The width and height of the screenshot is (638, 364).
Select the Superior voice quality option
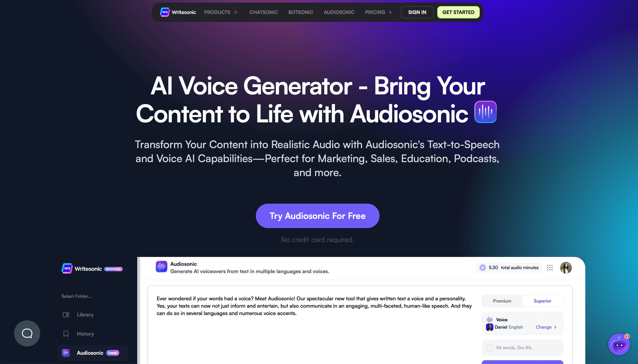coord(543,301)
